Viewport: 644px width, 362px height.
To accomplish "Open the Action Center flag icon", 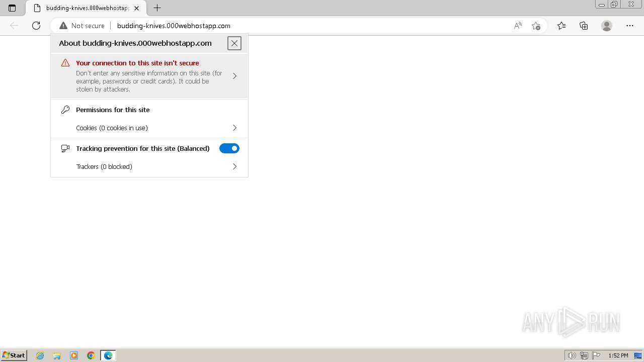I will coord(596,355).
